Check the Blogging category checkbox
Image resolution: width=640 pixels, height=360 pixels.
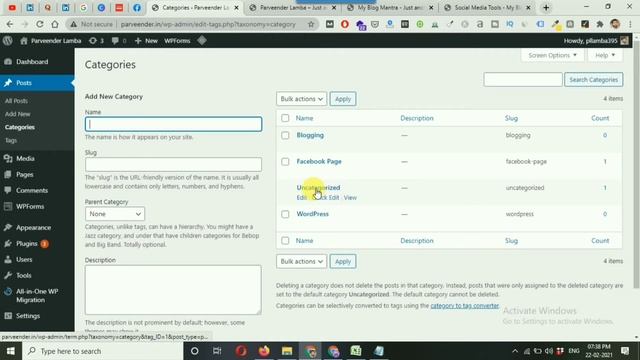[285, 135]
